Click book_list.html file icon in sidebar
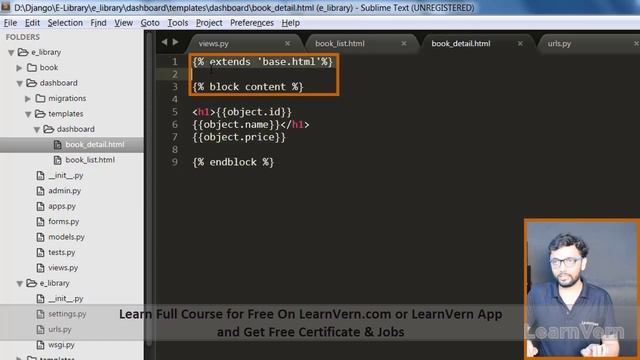The image size is (640, 360). coord(58,160)
